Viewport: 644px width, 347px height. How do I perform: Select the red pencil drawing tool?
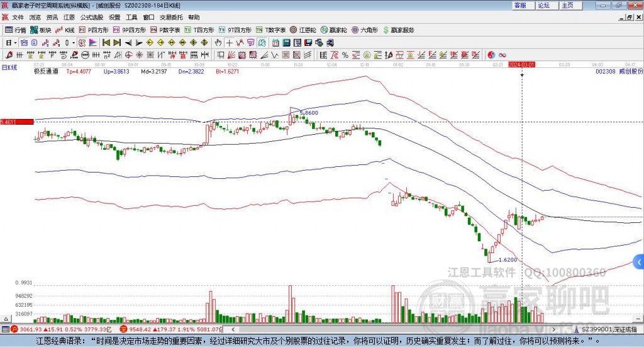(x=9, y=55)
